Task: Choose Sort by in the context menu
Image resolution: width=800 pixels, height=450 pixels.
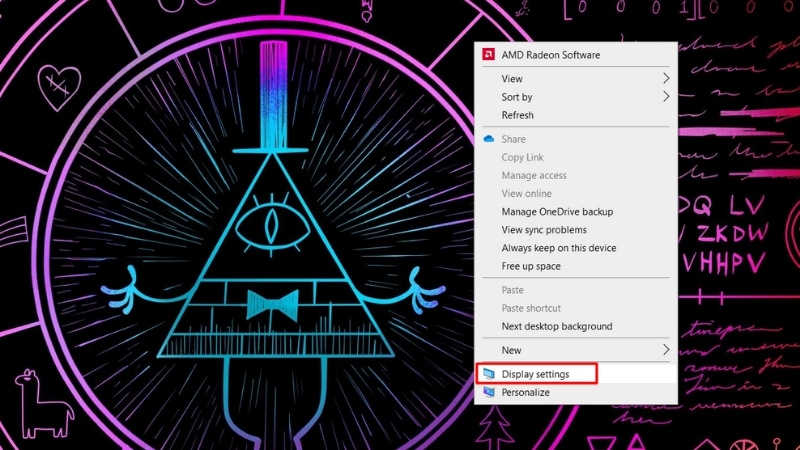Action: tap(576, 97)
